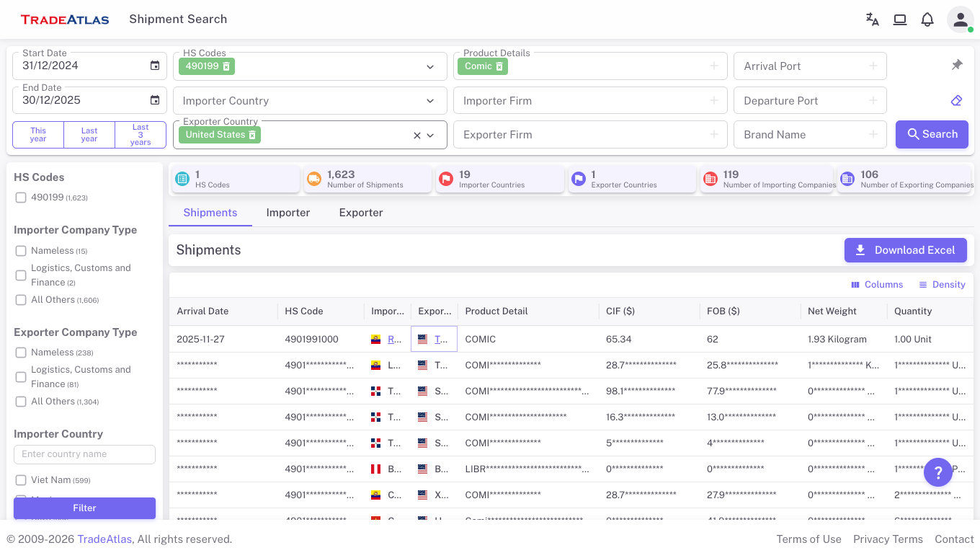The width and height of the screenshot is (980, 553).
Task: Check Logistics, Customs and Finance exporter type
Action: (21, 377)
